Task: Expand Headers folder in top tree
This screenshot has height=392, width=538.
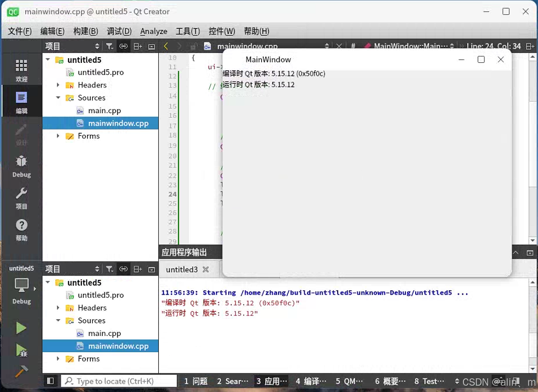Action: point(58,85)
